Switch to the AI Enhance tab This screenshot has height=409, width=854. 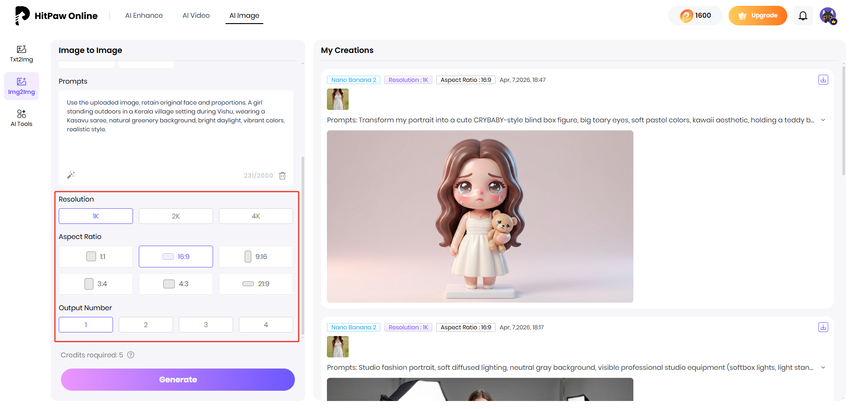pos(143,16)
